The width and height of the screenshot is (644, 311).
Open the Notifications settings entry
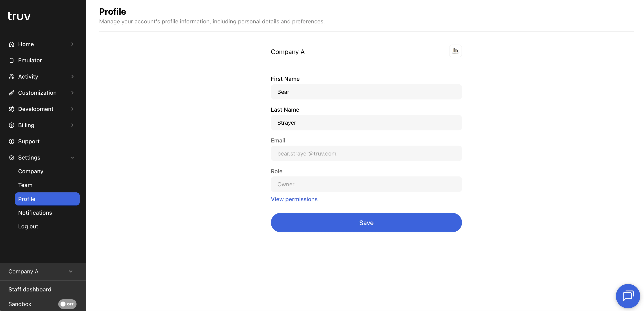click(x=35, y=212)
